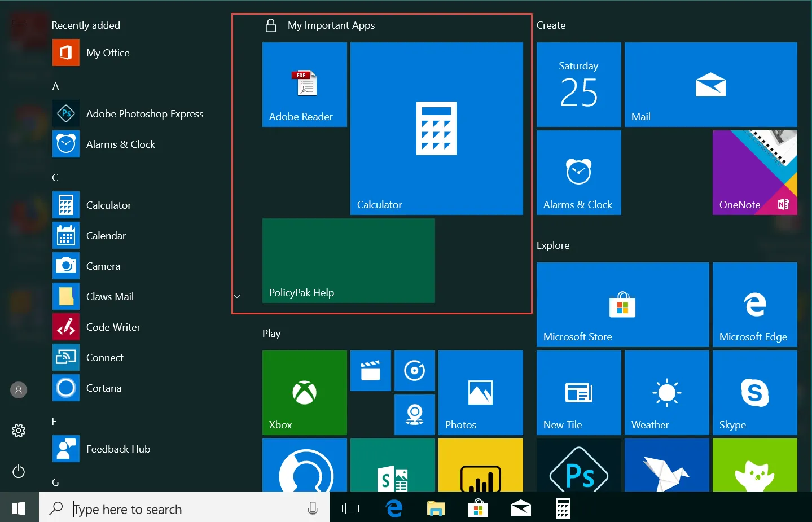Click the My Important Apps group title
This screenshot has width=812, height=522.
tap(331, 25)
